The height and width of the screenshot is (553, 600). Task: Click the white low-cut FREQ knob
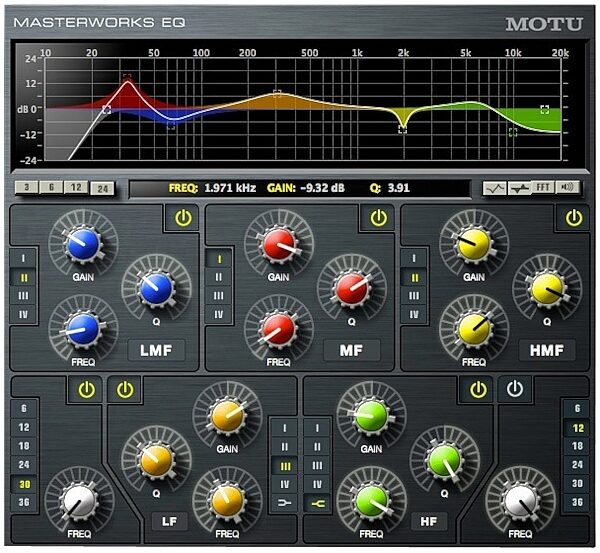tap(79, 502)
